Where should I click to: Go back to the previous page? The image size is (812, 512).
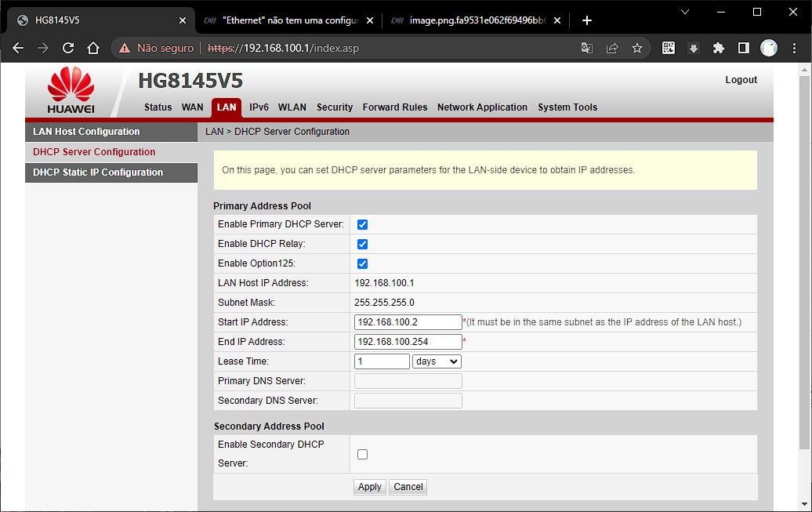18,48
